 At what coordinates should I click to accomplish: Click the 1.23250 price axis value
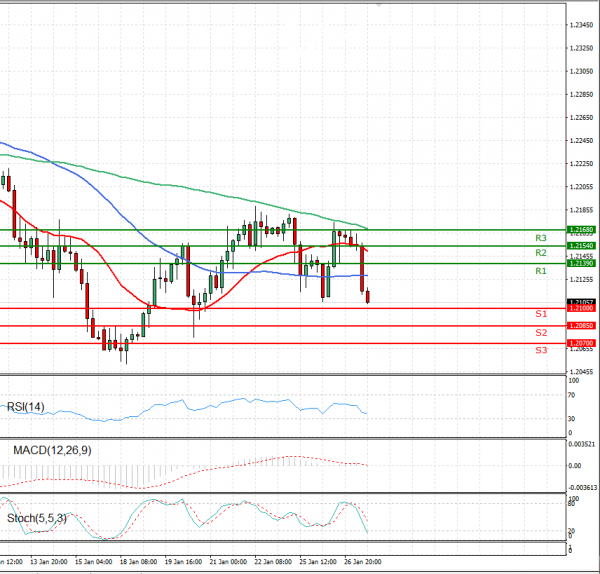click(x=581, y=48)
